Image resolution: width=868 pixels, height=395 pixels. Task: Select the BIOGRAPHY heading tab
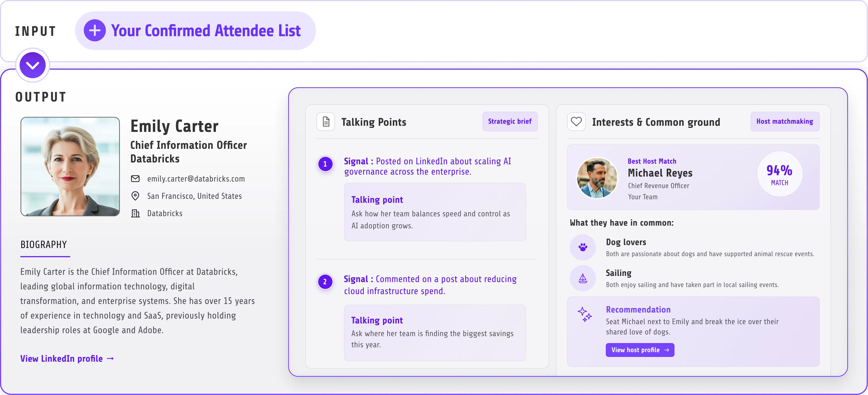pos(44,245)
